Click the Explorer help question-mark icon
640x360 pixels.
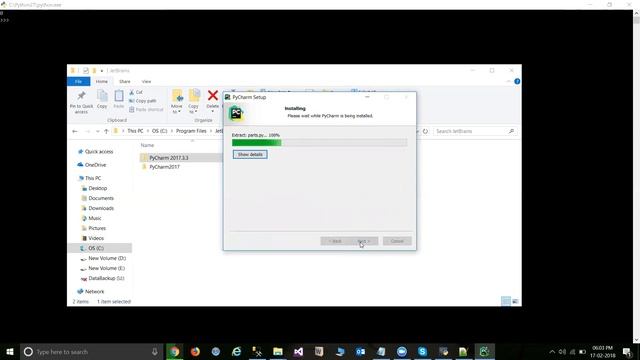517,82
